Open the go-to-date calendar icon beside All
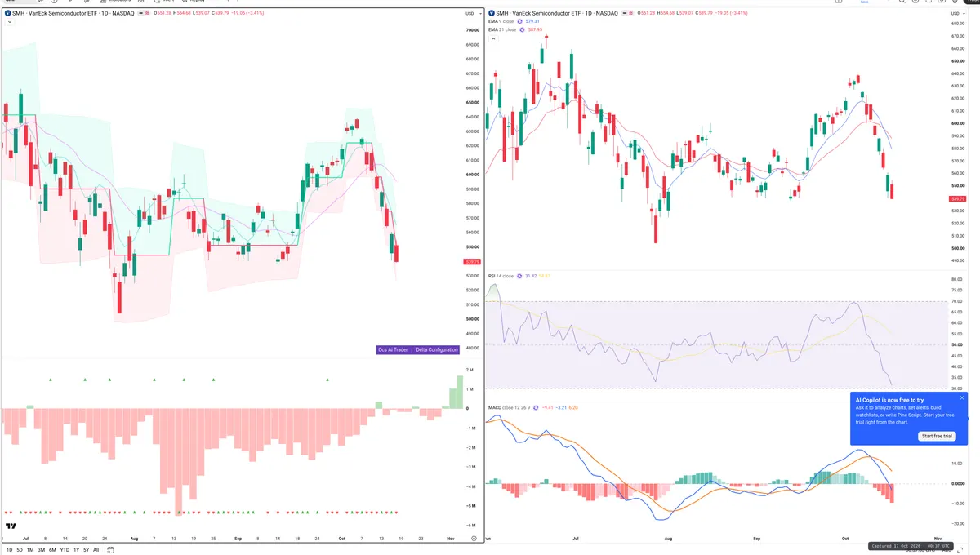The height and width of the screenshot is (555, 980). tap(109, 550)
